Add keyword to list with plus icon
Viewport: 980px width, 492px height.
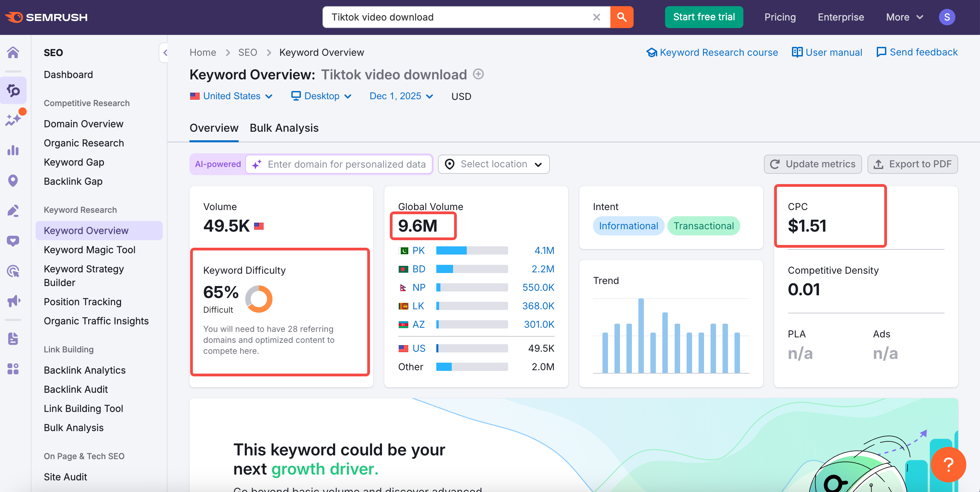(478, 74)
